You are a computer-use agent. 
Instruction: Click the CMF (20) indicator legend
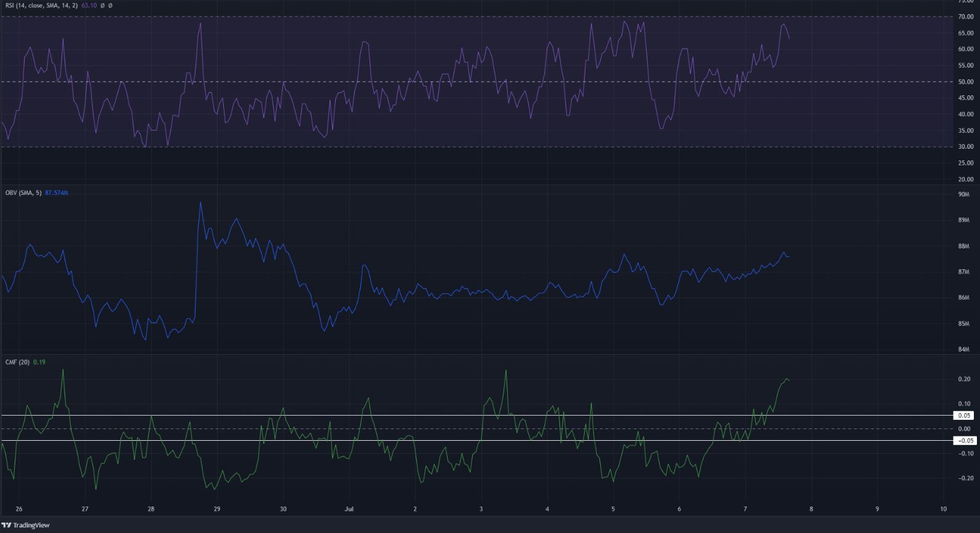(17, 362)
